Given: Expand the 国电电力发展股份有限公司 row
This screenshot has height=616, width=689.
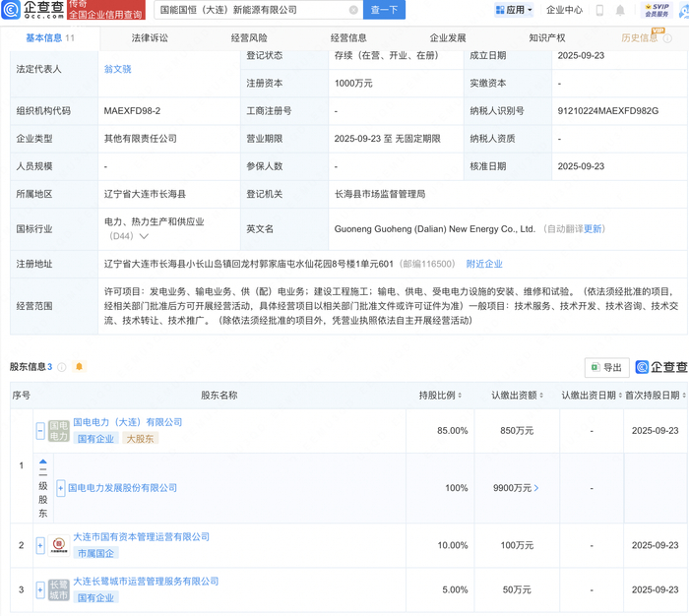Looking at the screenshot, I should click(x=61, y=488).
